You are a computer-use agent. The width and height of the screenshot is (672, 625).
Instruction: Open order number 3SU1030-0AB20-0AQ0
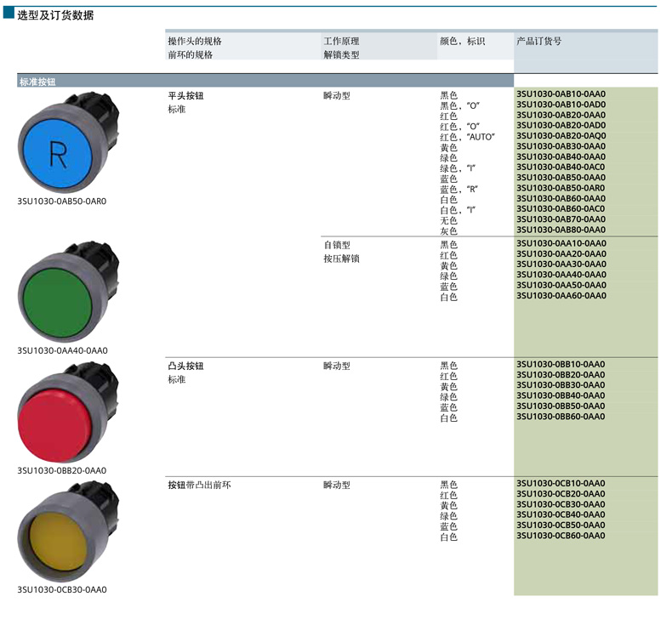pos(561,136)
